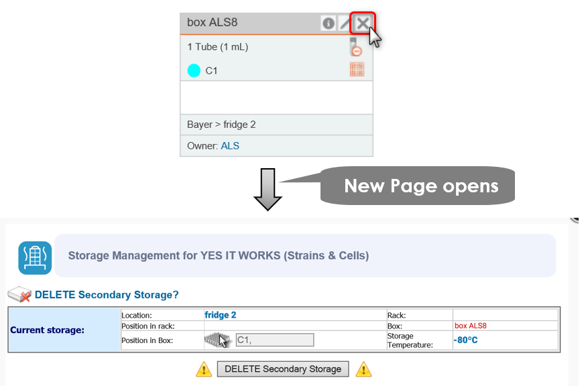
Task: Delete box ALS8 with the X icon
Action: (362, 23)
